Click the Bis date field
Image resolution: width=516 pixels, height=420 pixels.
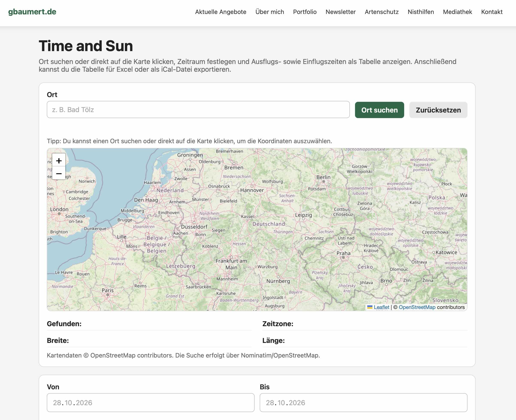(x=363, y=403)
